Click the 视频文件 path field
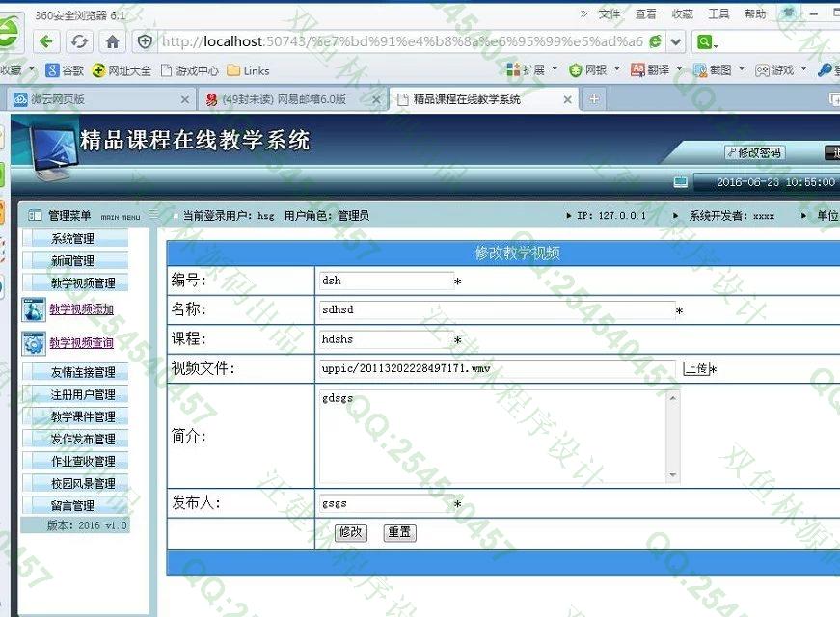Image resolution: width=840 pixels, height=617 pixels. pos(497,368)
